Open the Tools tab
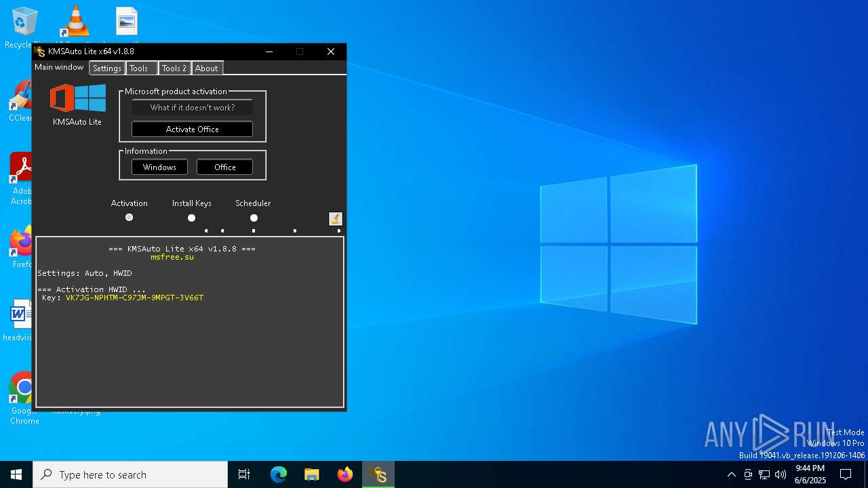Image resolution: width=868 pixels, height=488 pixels. tap(141, 68)
